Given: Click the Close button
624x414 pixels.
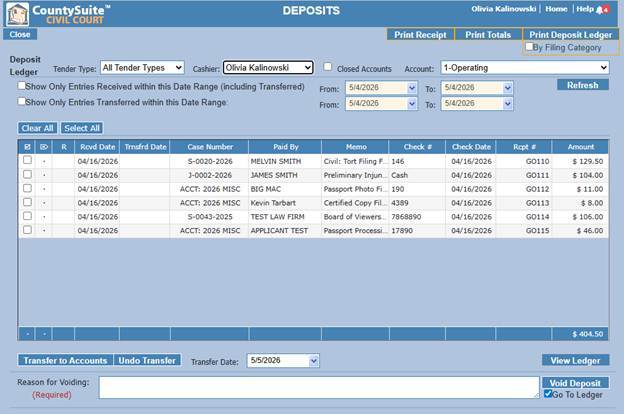Looking at the screenshot, I should click(20, 34).
